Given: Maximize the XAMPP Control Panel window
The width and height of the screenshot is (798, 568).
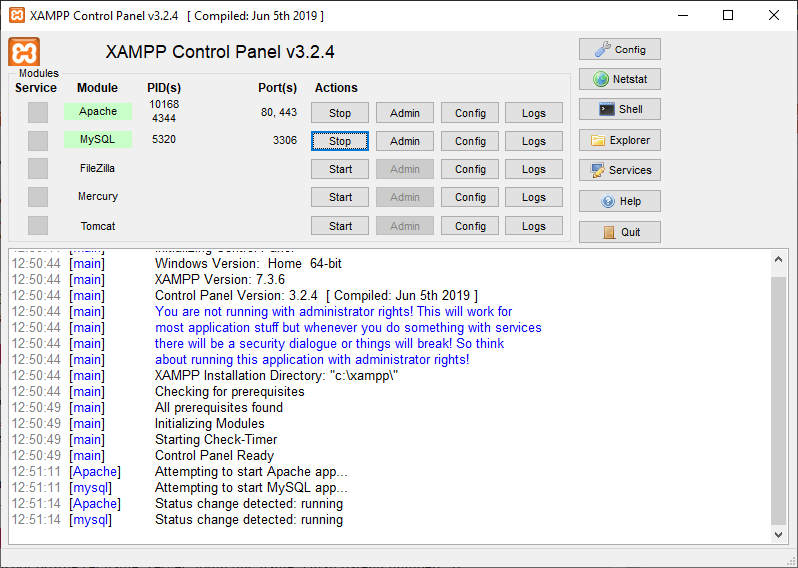Looking at the screenshot, I should [x=728, y=15].
